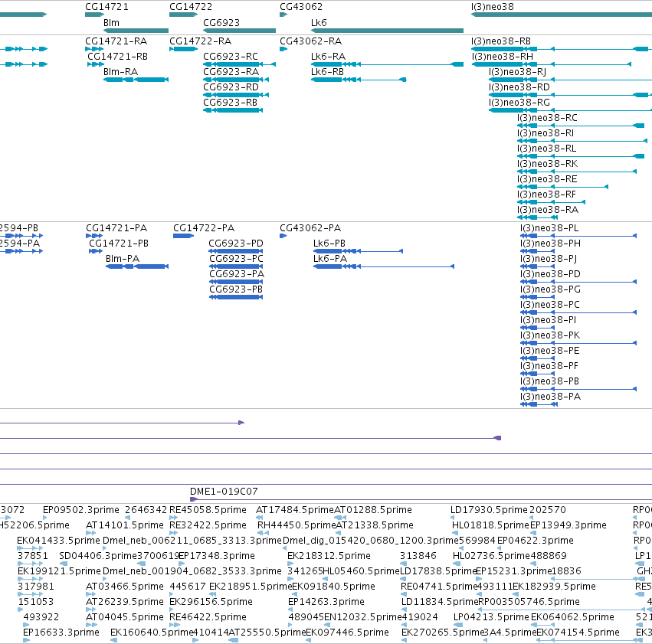Select EST RE45058.5prime
This screenshot has width=652, height=644.
click(x=208, y=510)
